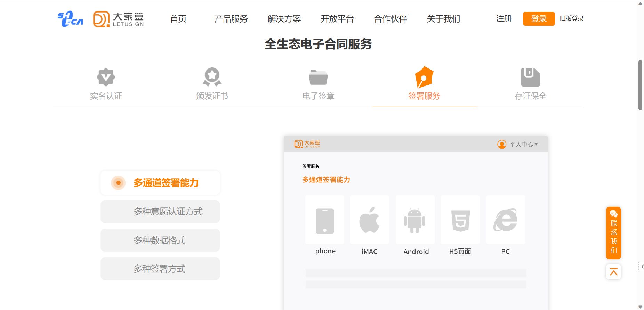644x310 pixels.
Task: Open the 关于我们 menu
Action: [443, 19]
